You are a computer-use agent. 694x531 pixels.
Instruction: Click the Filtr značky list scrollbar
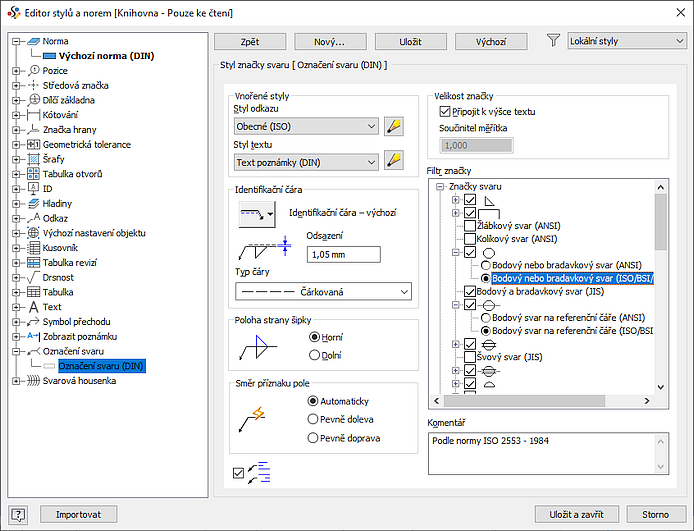[x=660, y=300]
